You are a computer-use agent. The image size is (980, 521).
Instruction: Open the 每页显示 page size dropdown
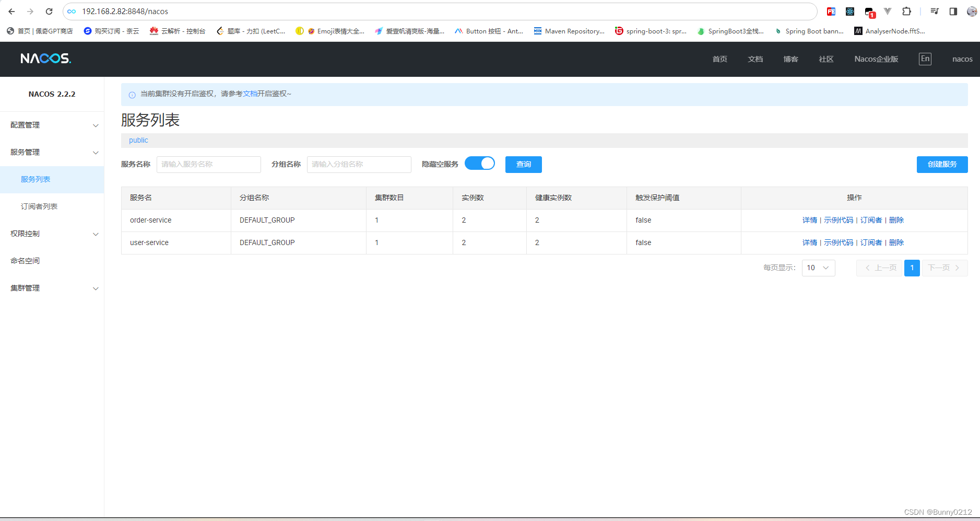818,268
